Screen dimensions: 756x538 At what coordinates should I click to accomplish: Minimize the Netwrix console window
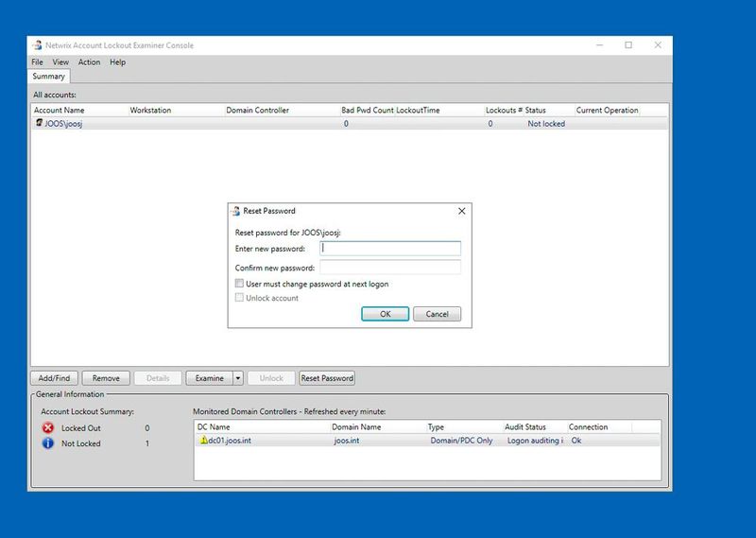(x=599, y=44)
